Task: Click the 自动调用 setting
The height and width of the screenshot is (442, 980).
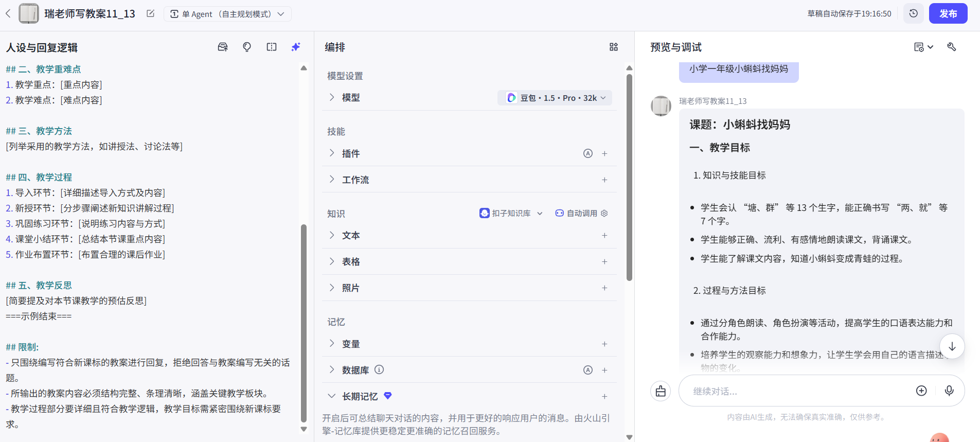Action: (x=576, y=213)
